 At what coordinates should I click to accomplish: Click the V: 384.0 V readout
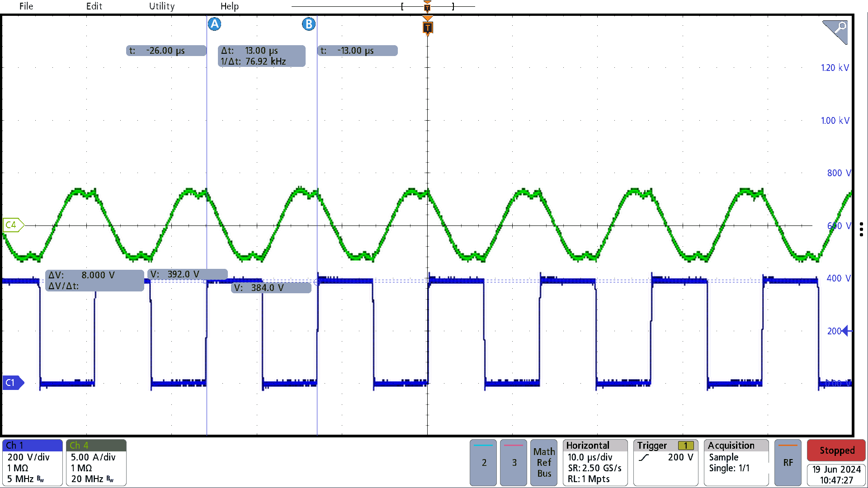[271, 288]
